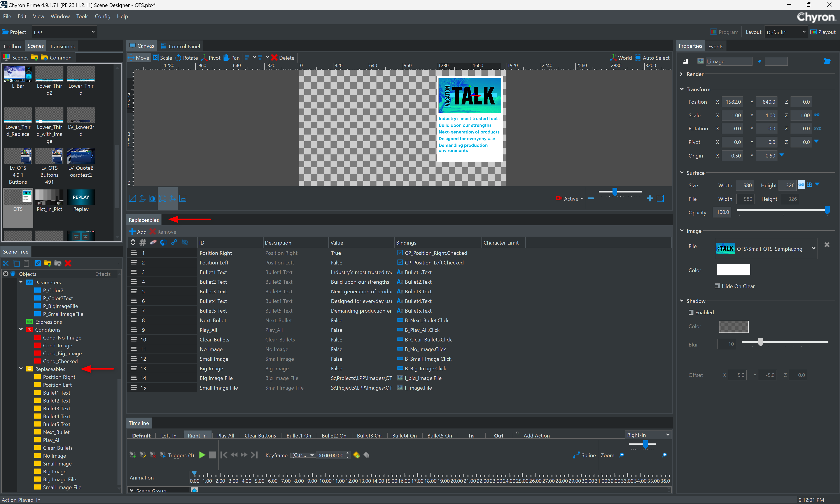Click the hidden-eye icon in Replaceables header
840x504 pixels.
[x=185, y=243]
